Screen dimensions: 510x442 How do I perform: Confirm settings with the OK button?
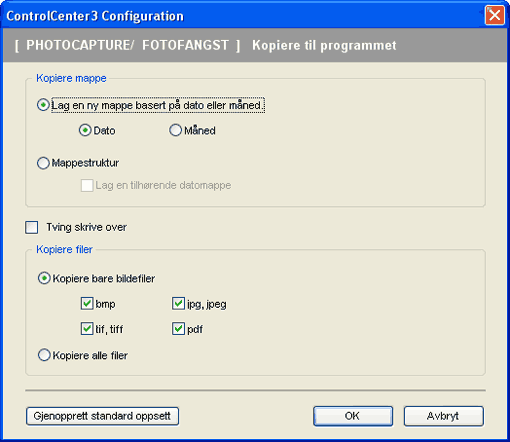pos(353,416)
